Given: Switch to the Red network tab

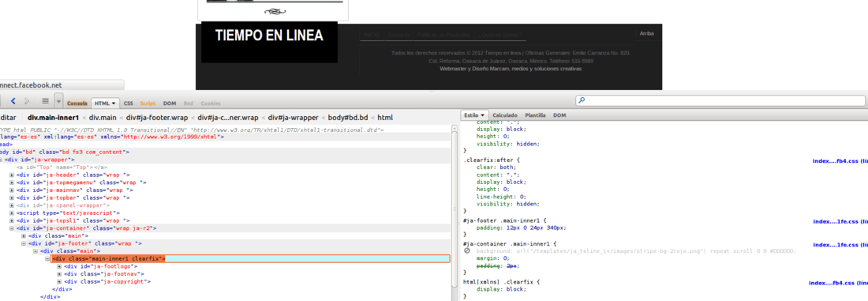Looking at the screenshot, I should coord(189,103).
